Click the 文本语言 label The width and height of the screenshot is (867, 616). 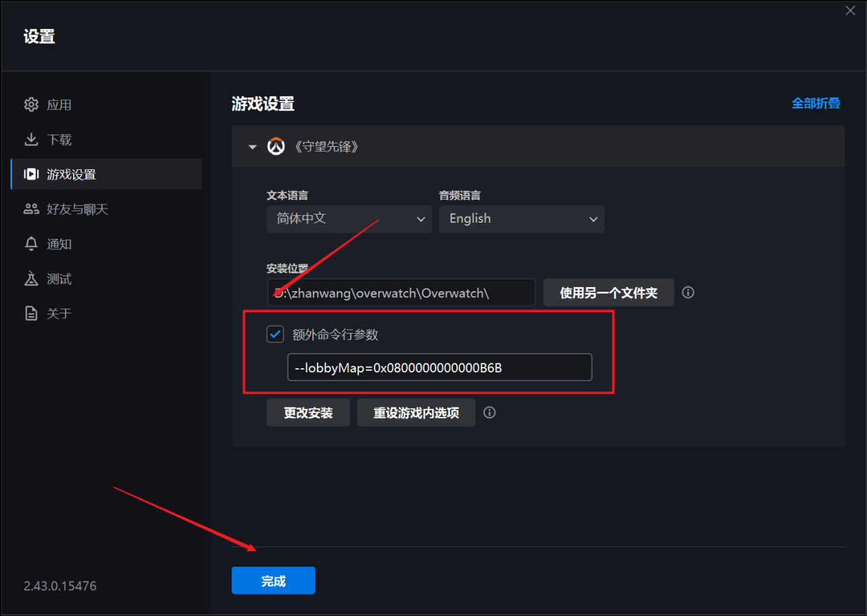click(287, 196)
